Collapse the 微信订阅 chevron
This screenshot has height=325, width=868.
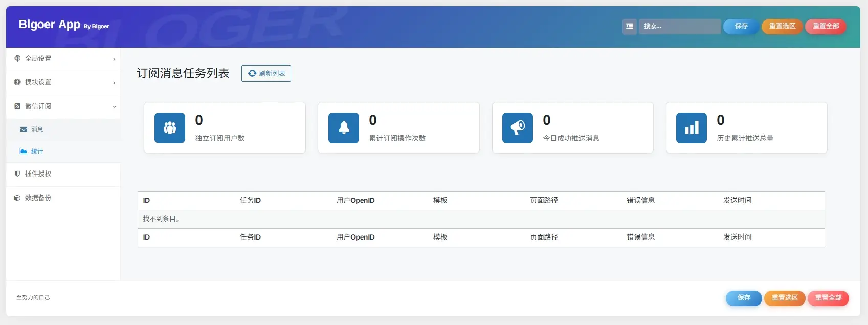coord(114,107)
